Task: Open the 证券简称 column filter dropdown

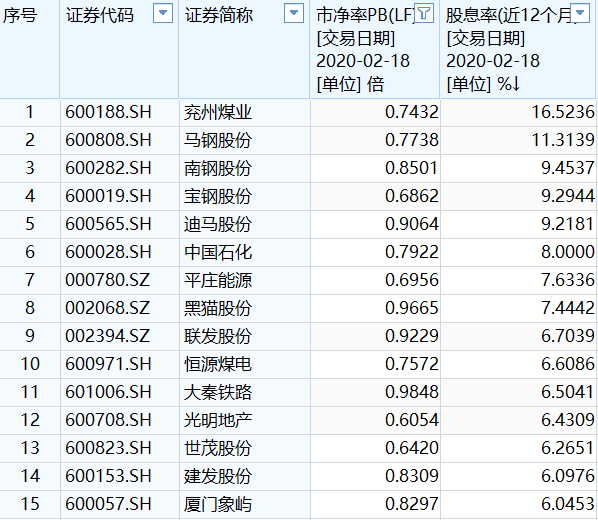Action: pyautogui.click(x=294, y=13)
